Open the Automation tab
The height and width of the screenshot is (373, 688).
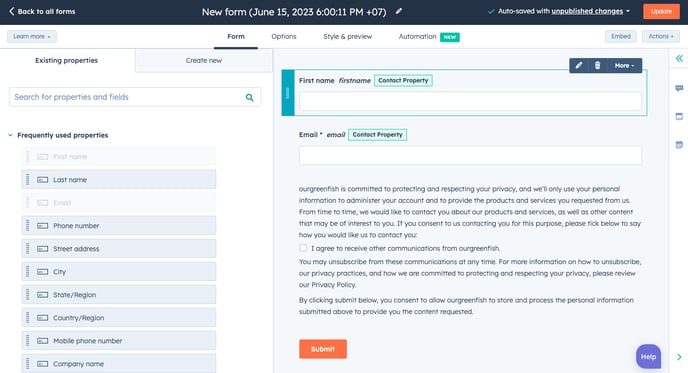(x=417, y=36)
